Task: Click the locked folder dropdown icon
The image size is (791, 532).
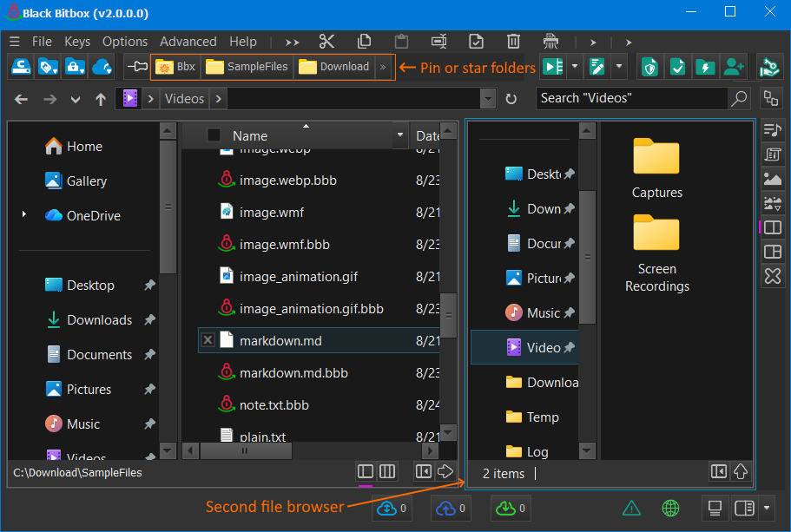Action: pos(76,67)
